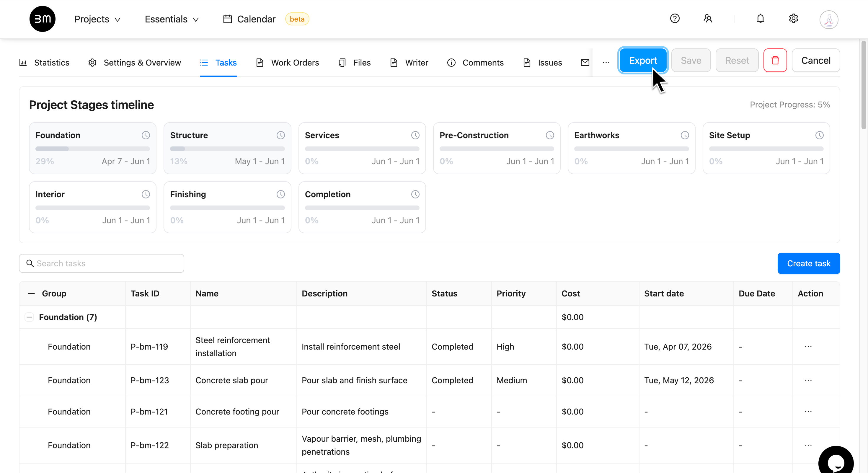Click the page vertical scrollbar

(x=864, y=85)
